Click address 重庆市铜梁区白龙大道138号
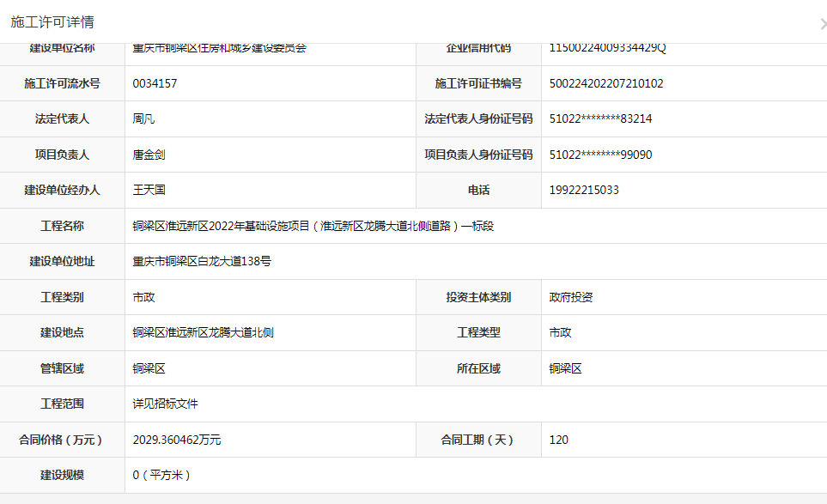Image resolution: width=827 pixels, height=504 pixels. coord(202,261)
